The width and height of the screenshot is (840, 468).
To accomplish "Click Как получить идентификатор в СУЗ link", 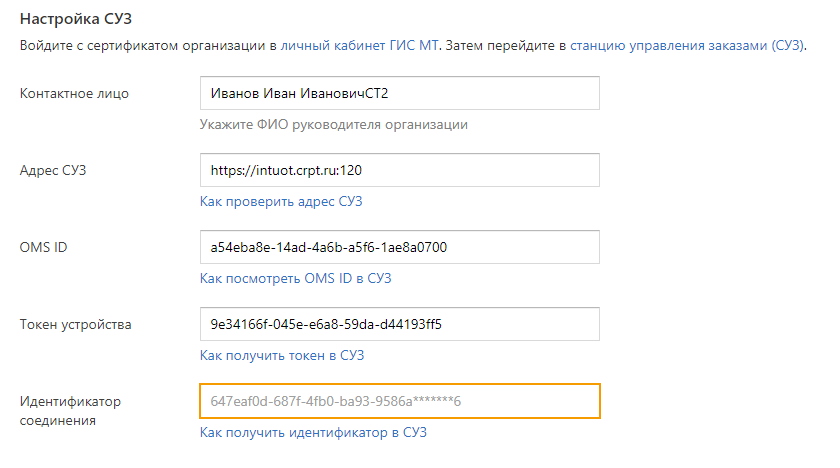I will coord(314,433).
